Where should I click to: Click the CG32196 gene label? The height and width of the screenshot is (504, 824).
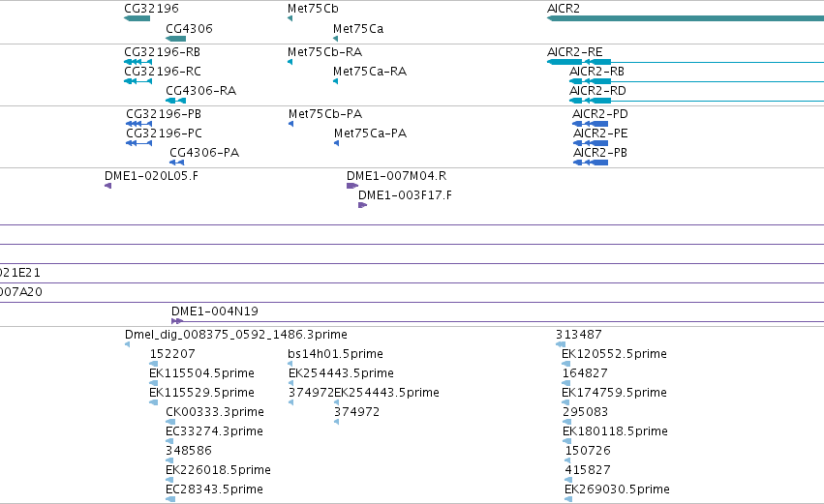[x=151, y=9]
